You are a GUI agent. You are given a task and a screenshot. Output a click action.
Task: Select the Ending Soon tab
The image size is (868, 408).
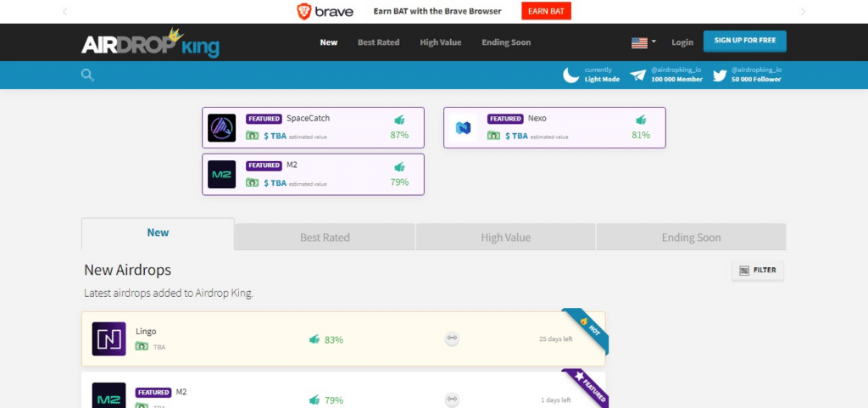tap(691, 237)
